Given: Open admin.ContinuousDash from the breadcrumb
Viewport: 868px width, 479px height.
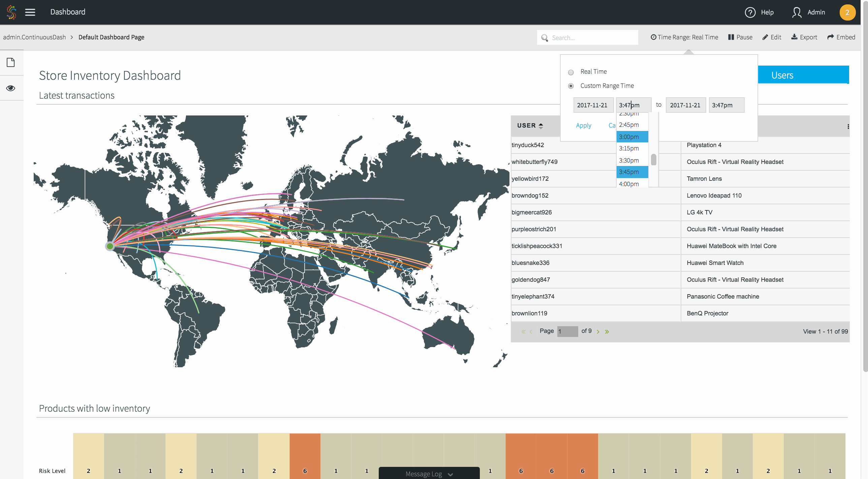Looking at the screenshot, I should click(35, 37).
